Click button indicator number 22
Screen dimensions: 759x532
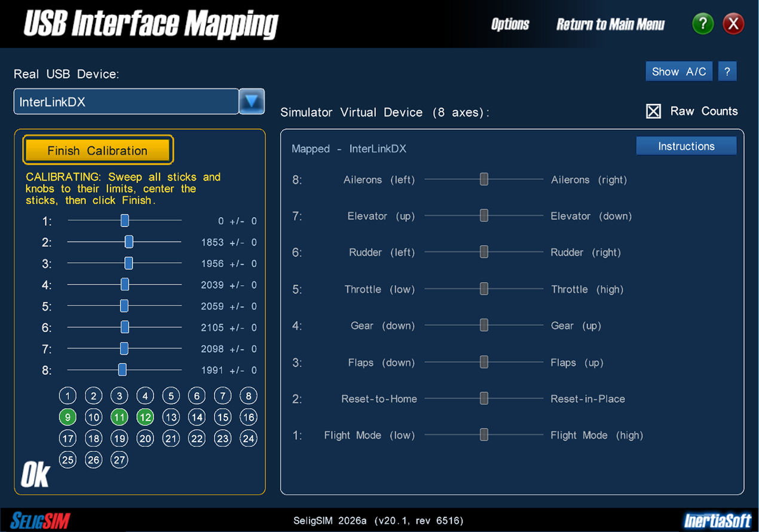(x=197, y=439)
